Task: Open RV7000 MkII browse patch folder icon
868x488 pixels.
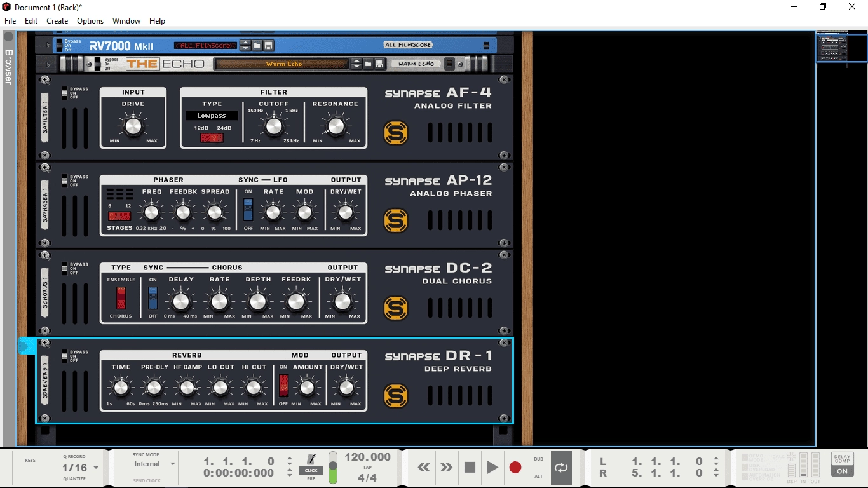Action: tap(257, 45)
